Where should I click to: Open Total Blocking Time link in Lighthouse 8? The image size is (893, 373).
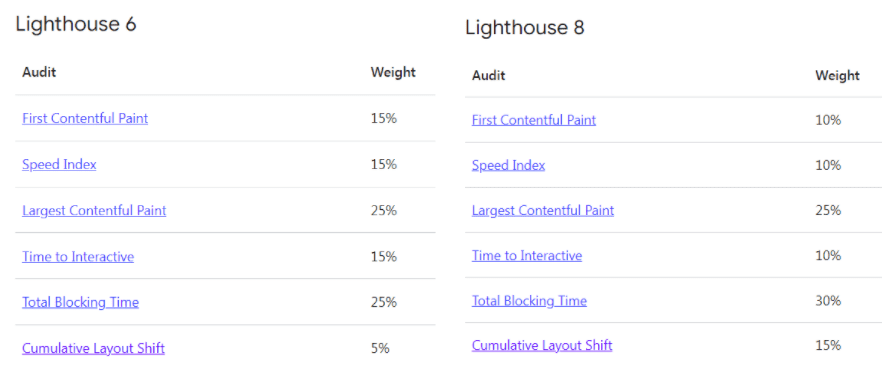(x=529, y=301)
